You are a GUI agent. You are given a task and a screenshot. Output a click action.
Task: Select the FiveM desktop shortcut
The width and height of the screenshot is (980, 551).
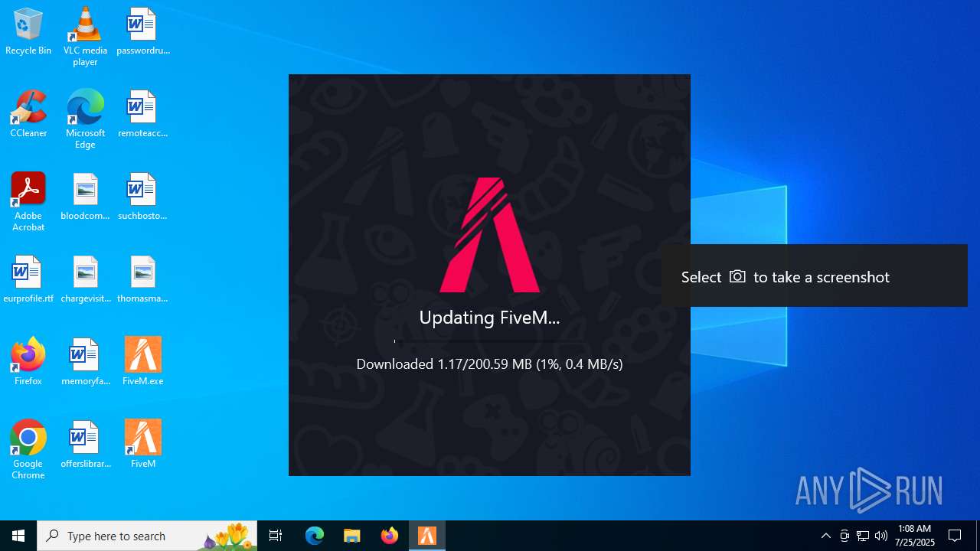[x=143, y=445]
